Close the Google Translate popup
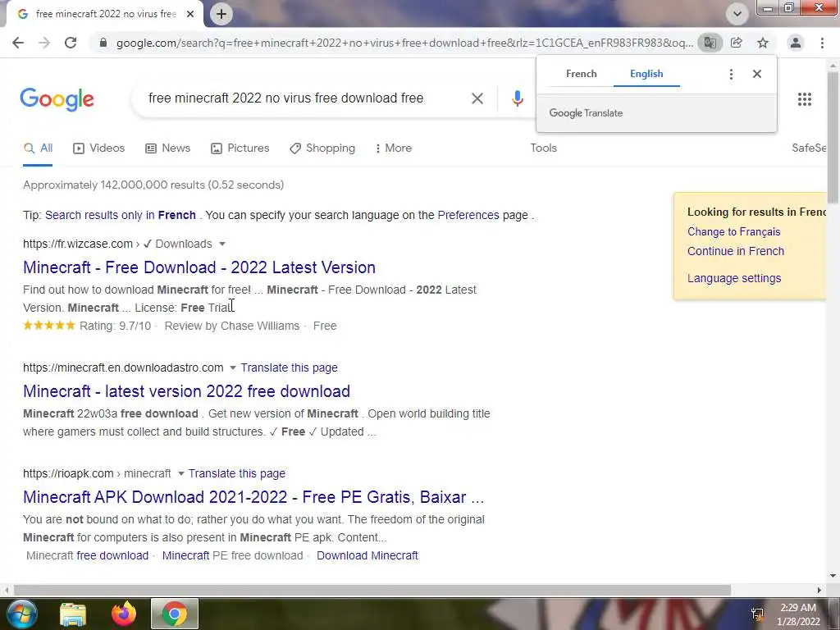This screenshot has width=840, height=630. pos(757,74)
